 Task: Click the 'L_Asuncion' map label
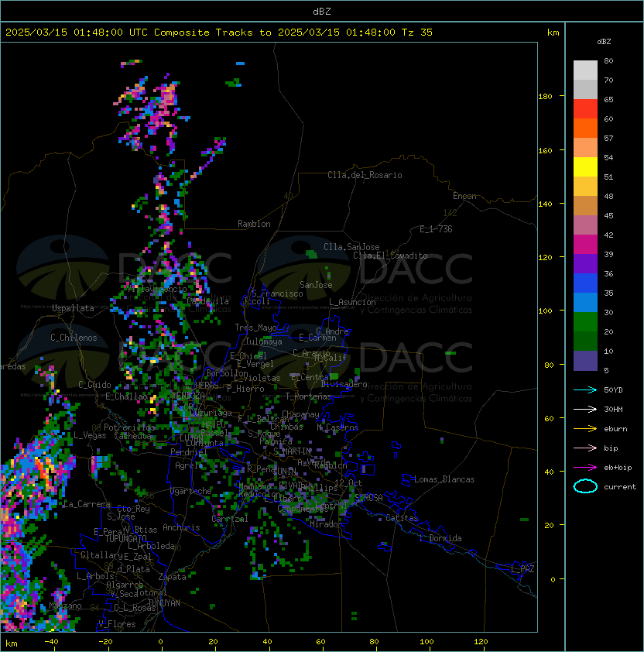coord(352,302)
